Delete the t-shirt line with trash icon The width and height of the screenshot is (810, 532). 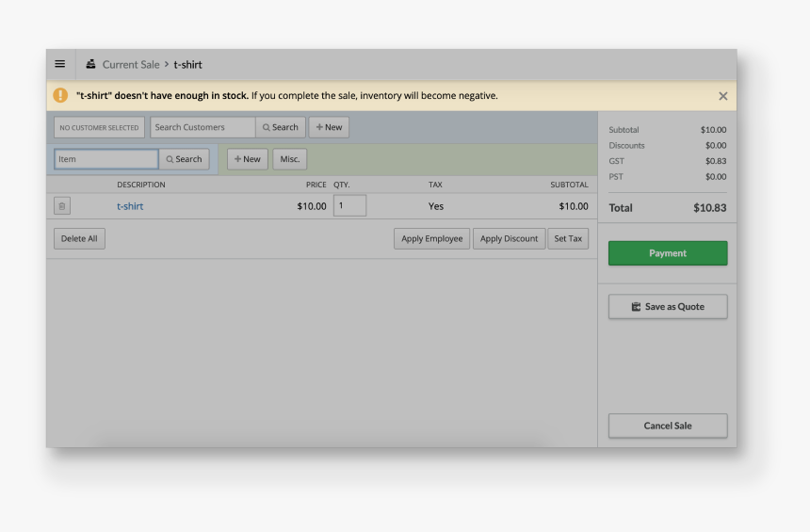pos(62,206)
